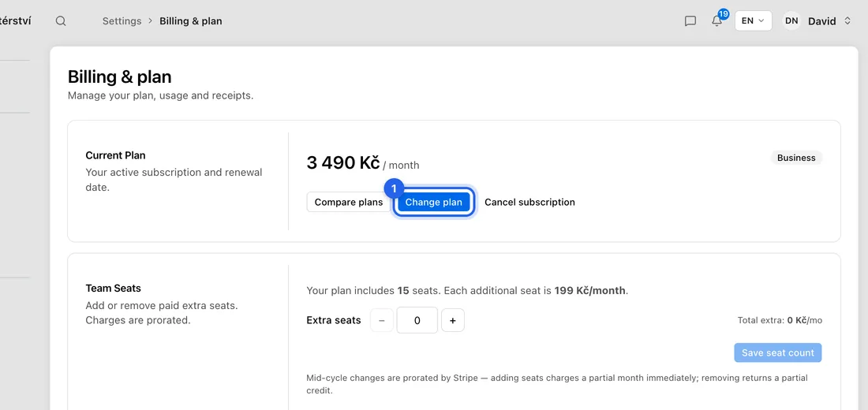
Task: Open the David user account menu
Action: (x=817, y=21)
